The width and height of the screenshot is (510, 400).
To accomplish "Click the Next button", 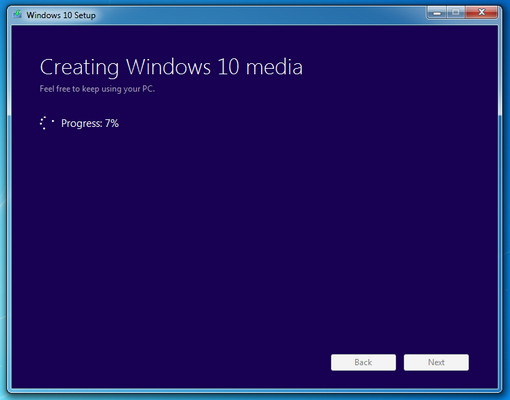I will pos(436,362).
